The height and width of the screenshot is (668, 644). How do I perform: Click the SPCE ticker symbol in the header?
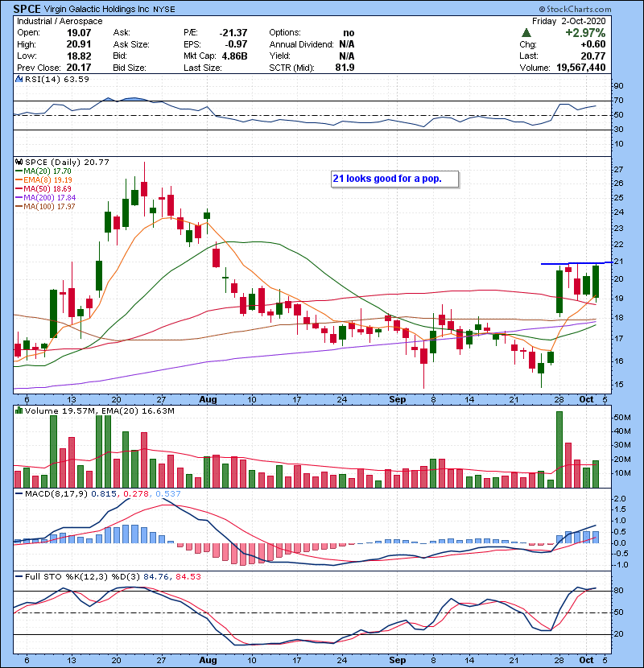point(27,9)
